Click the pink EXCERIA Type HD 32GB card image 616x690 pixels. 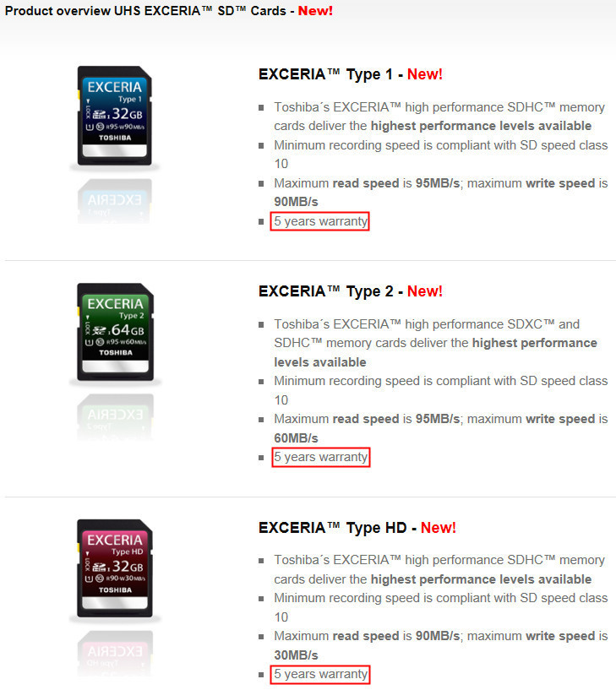(114, 568)
